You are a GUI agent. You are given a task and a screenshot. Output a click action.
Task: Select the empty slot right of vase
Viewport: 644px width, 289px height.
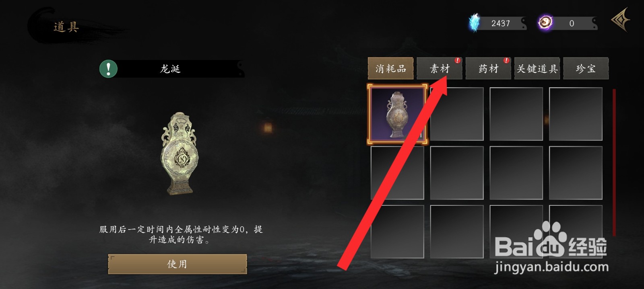[x=457, y=114]
